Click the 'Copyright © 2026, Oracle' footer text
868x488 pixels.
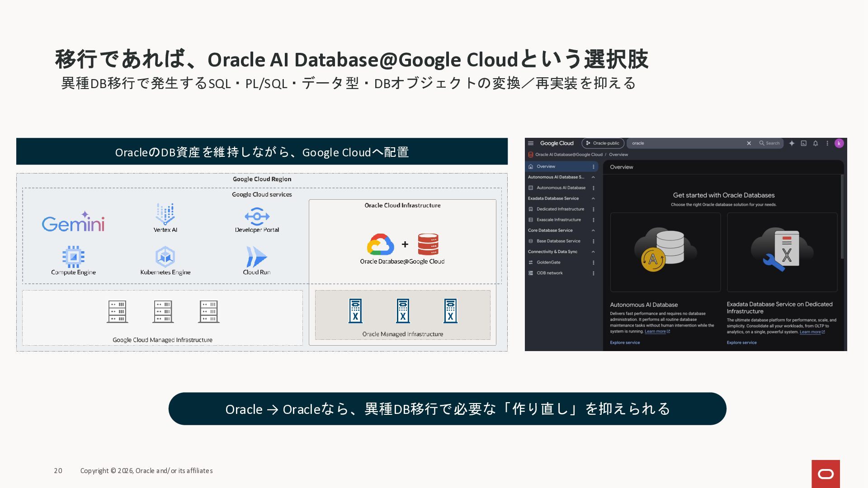pos(146,471)
